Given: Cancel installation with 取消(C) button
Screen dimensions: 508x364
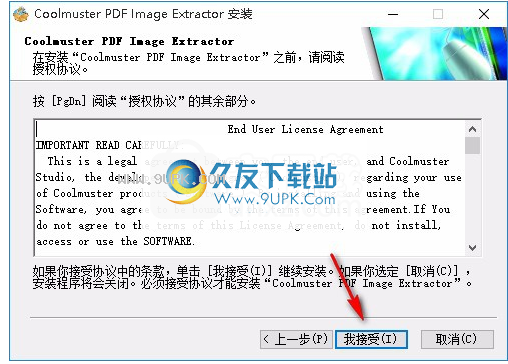Looking at the screenshot, I should (x=457, y=339).
